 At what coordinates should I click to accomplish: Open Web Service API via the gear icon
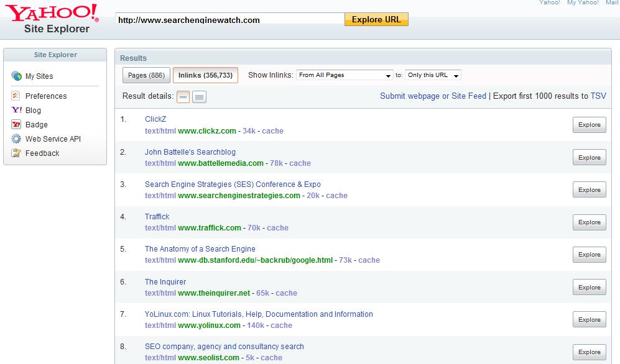click(x=16, y=139)
